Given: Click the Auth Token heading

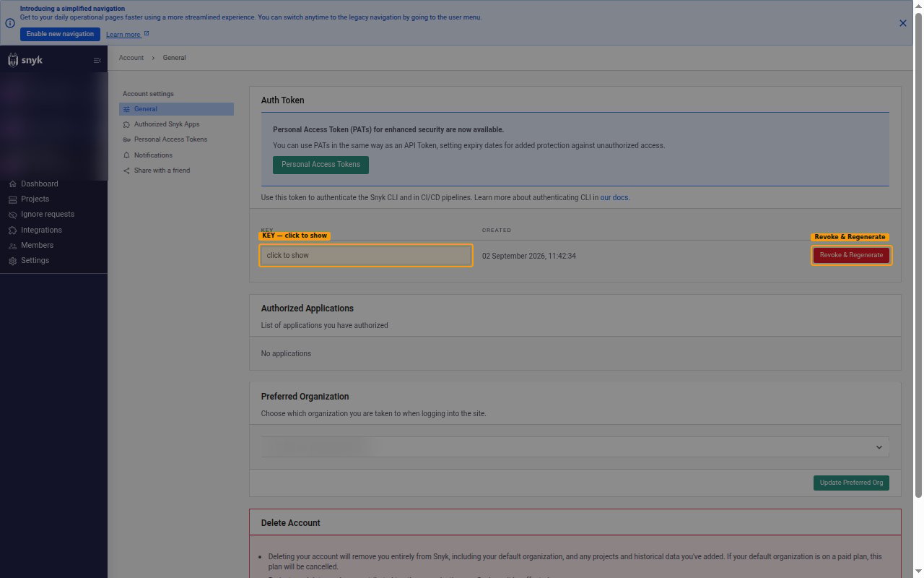Looking at the screenshot, I should (x=283, y=100).
